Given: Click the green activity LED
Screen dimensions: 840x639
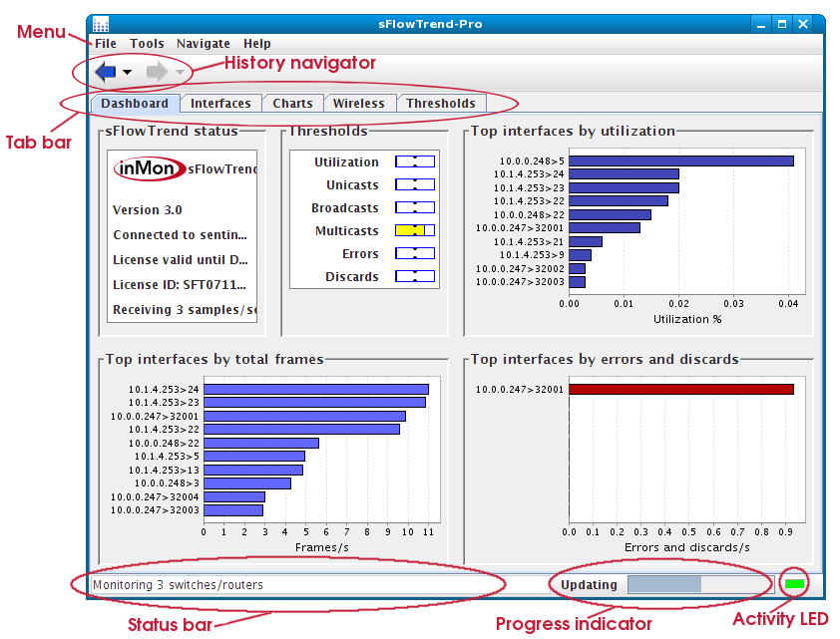Looking at the screenshot, I should point(795,584).
